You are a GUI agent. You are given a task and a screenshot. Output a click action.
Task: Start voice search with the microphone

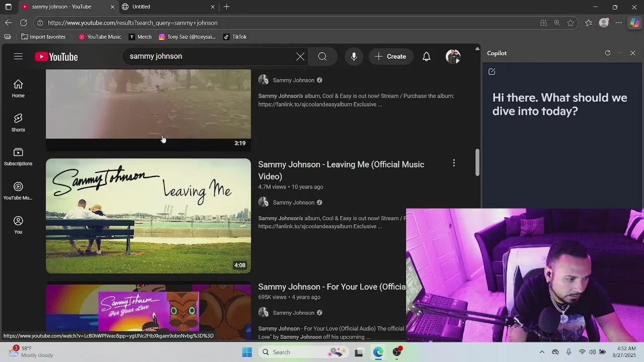tap(354, 56)
